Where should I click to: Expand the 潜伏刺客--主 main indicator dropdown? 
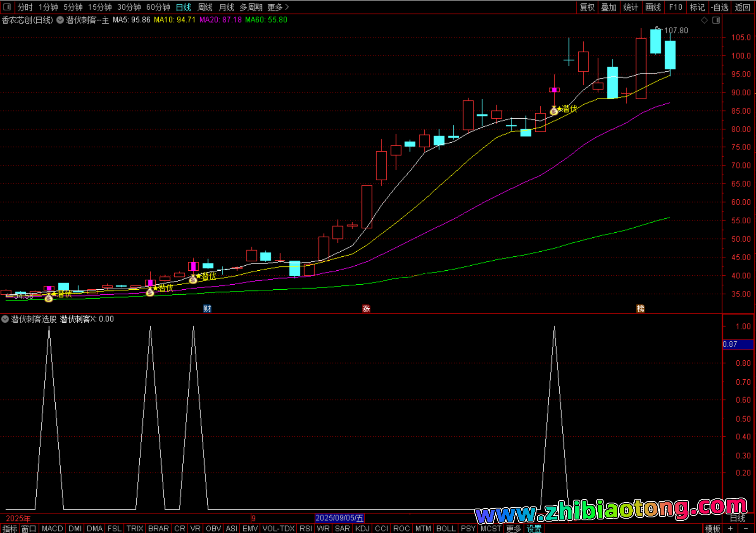tap(60, 20)
